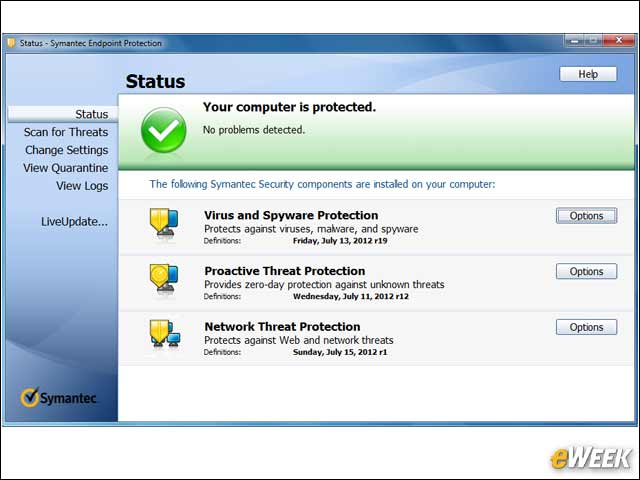Screen dimensions: 640x480
Task: Click the Virus and Spyware Protection shield icon
Action: (164, 222)
